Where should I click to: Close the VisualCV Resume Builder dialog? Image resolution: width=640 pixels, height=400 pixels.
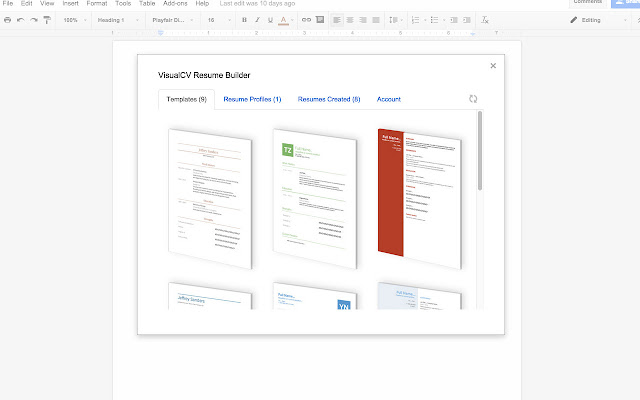tap(493, 66)
